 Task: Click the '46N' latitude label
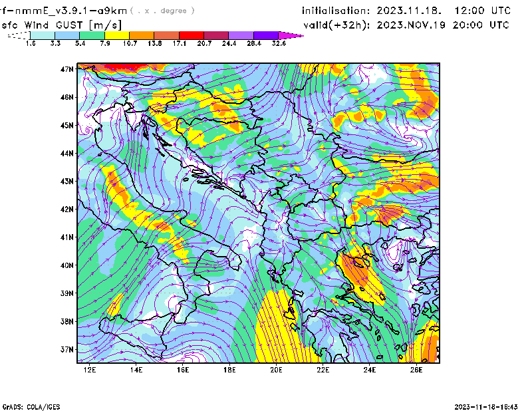coord(67,97)
